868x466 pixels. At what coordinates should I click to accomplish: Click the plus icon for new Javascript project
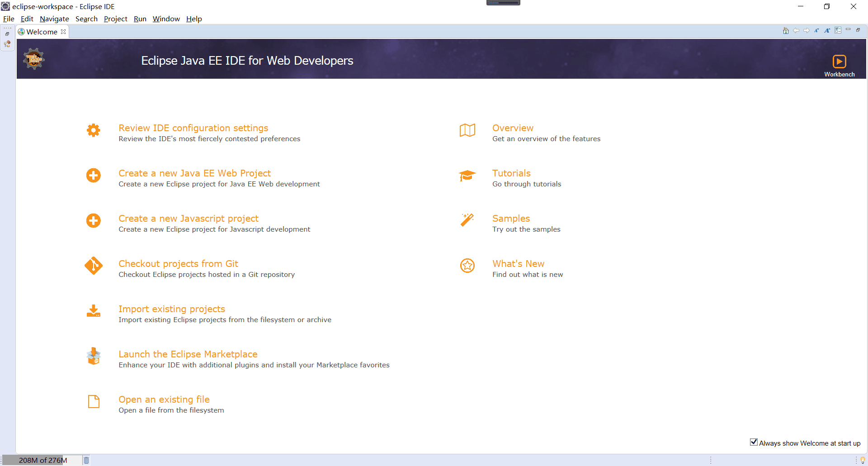[94, 221]
